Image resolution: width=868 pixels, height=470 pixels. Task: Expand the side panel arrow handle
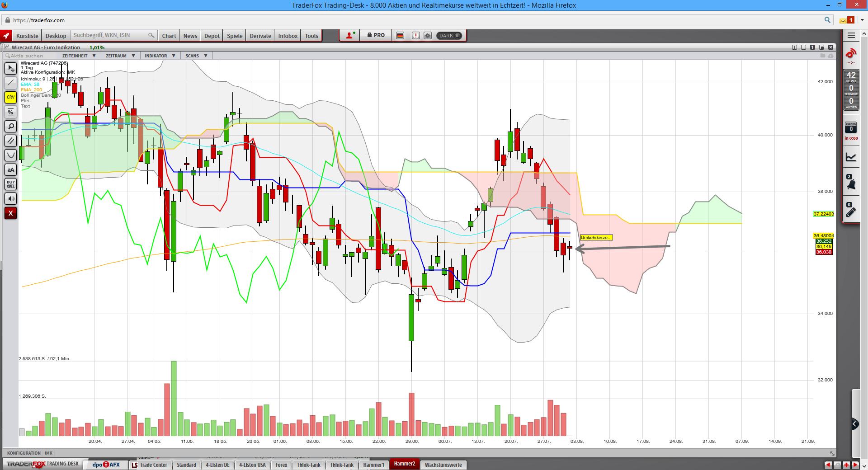point(855,423)
